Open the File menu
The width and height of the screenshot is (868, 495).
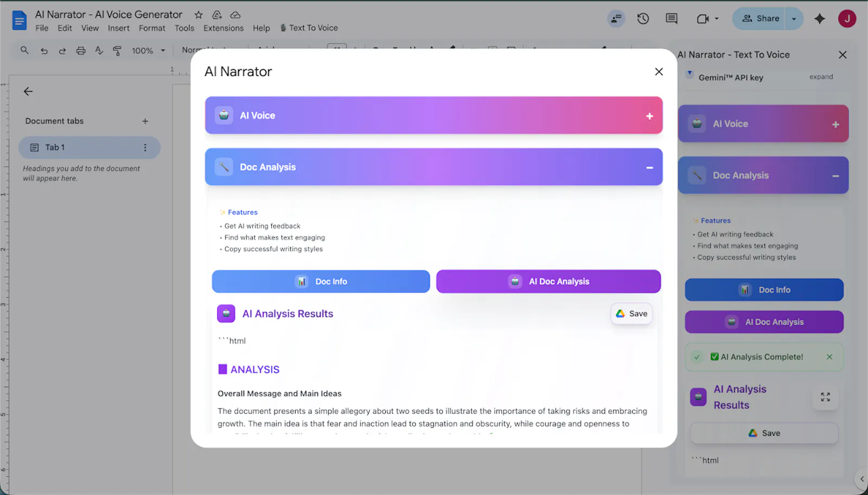[x=42, y=28]
